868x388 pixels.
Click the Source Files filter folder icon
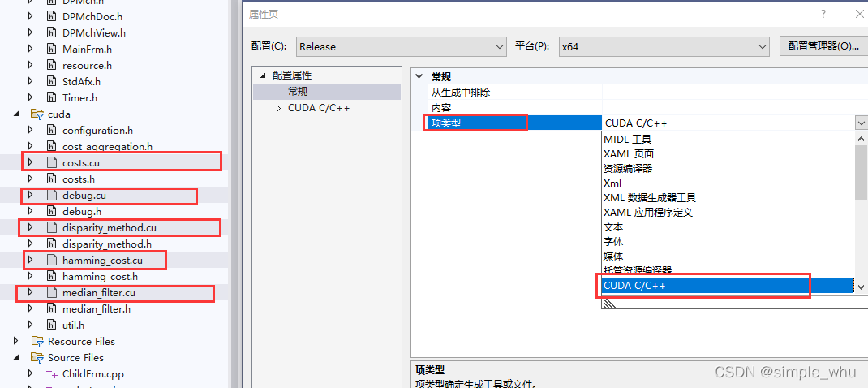[x=37, y=357]
